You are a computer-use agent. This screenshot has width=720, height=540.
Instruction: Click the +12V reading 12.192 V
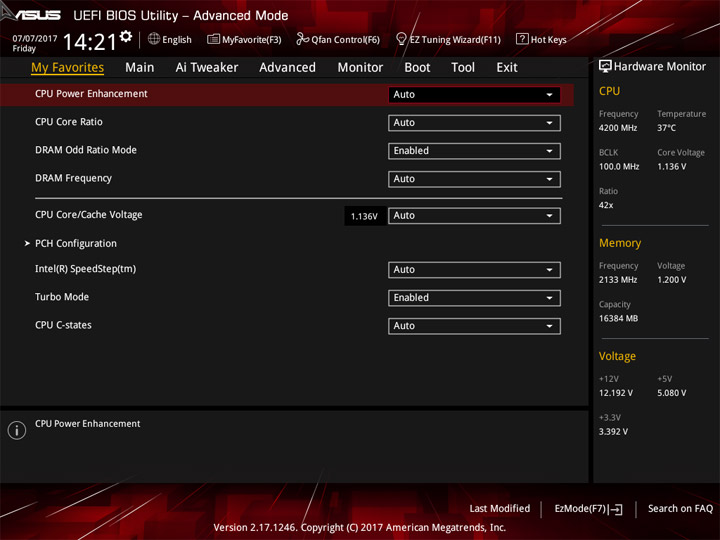pyautogui.click(x=616, y=393)
